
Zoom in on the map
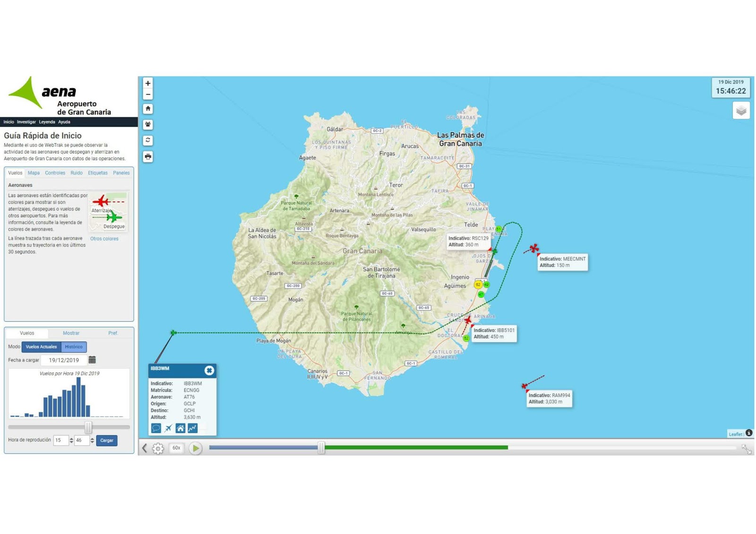(x=148, y=83)
